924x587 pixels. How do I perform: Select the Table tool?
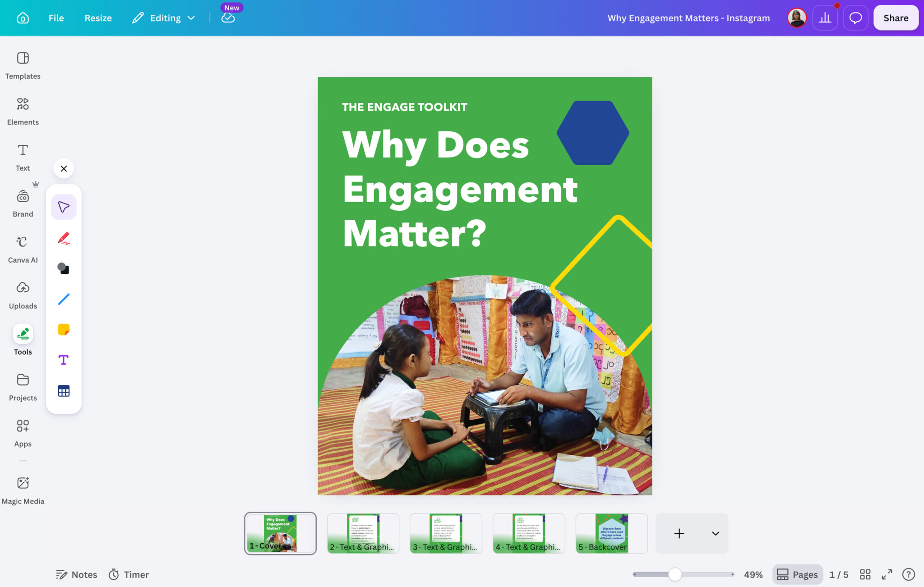click(64, 391)
